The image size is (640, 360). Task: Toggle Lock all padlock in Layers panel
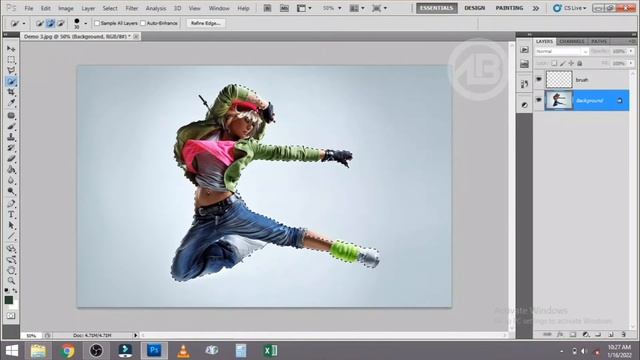580,63
